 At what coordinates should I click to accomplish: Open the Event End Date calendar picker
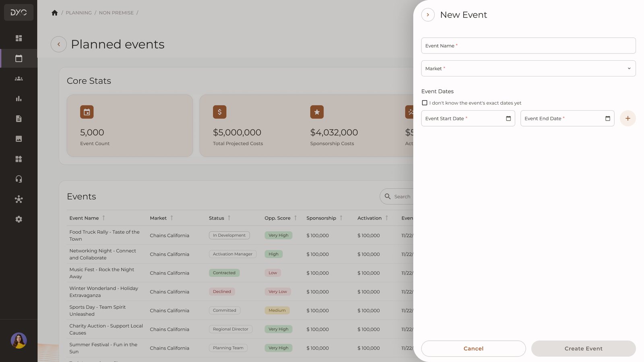coord(608,118)
